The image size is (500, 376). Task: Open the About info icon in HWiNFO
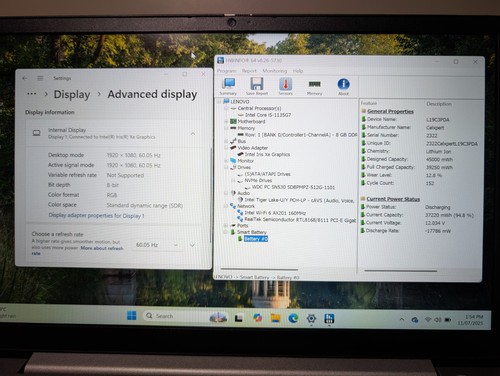343,87
